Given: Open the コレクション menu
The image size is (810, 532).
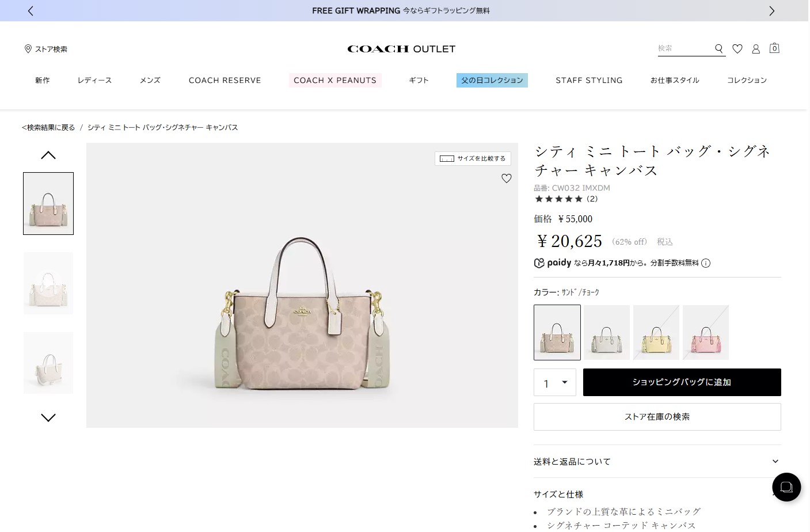Looking at the screenshot, I should coord(747,80).
